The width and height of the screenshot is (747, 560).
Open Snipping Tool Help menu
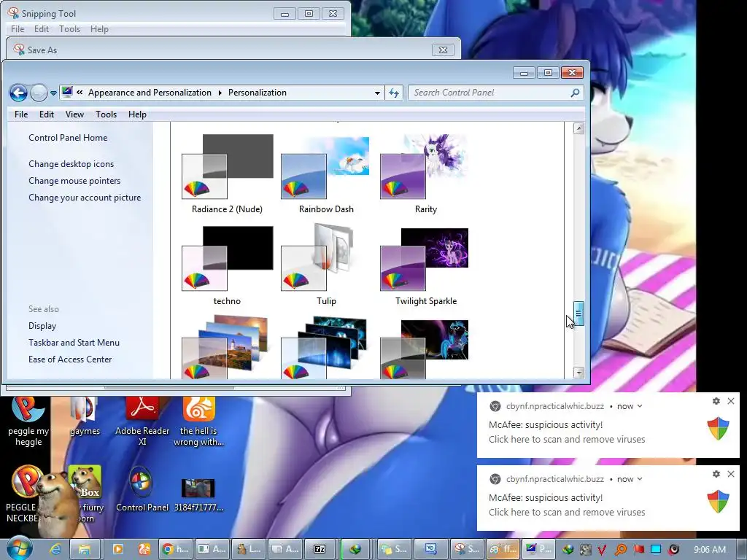pos(99,29)
